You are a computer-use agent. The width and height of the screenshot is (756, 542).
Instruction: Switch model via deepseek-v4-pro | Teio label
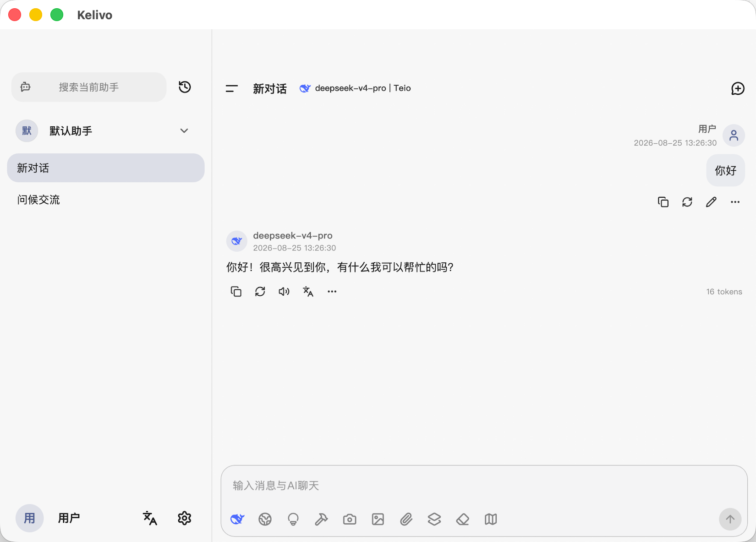(x=355, y=88)
